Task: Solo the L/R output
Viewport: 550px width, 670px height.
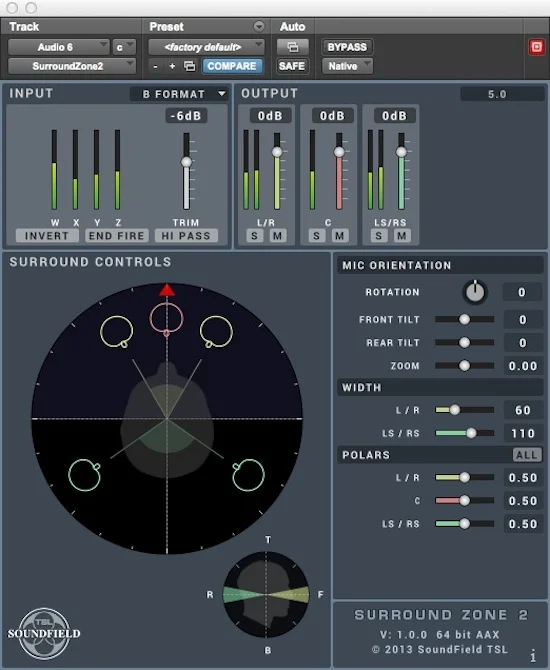Action: [x=255, y=236]
